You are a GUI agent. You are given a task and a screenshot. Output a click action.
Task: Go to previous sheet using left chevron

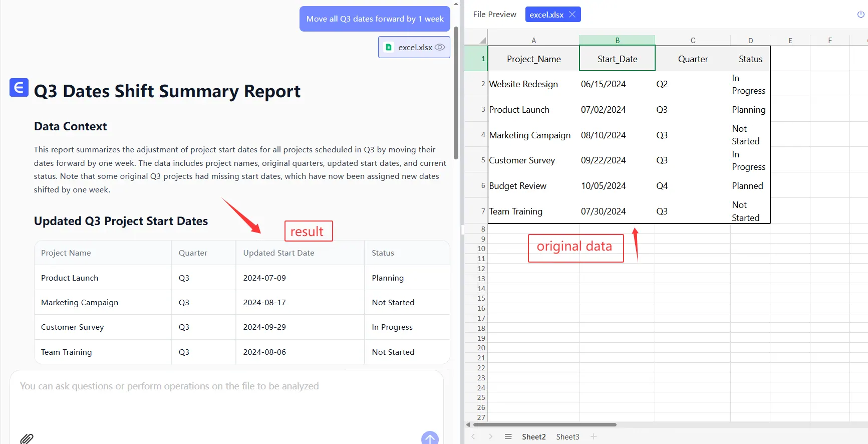click(473, 436)
